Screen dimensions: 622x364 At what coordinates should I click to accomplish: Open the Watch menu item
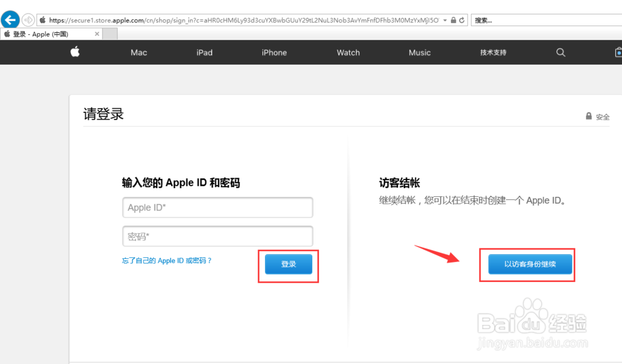(348, 53)
